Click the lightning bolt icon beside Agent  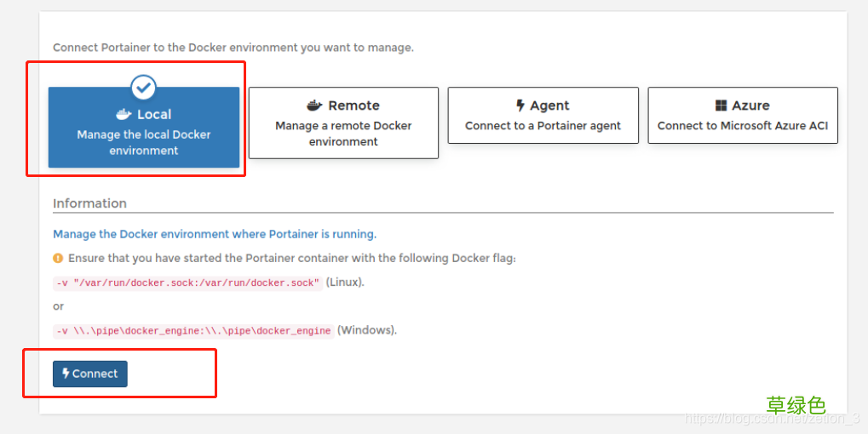point(520,106)
